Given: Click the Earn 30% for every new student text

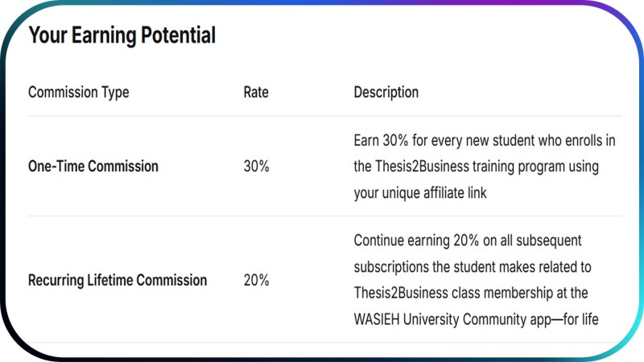Looking at the screenshot, I should [485, 140].
